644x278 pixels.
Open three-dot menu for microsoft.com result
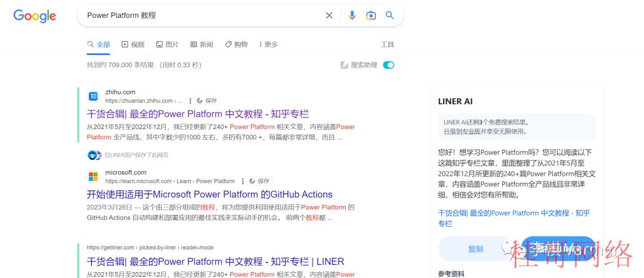[243, 181]
